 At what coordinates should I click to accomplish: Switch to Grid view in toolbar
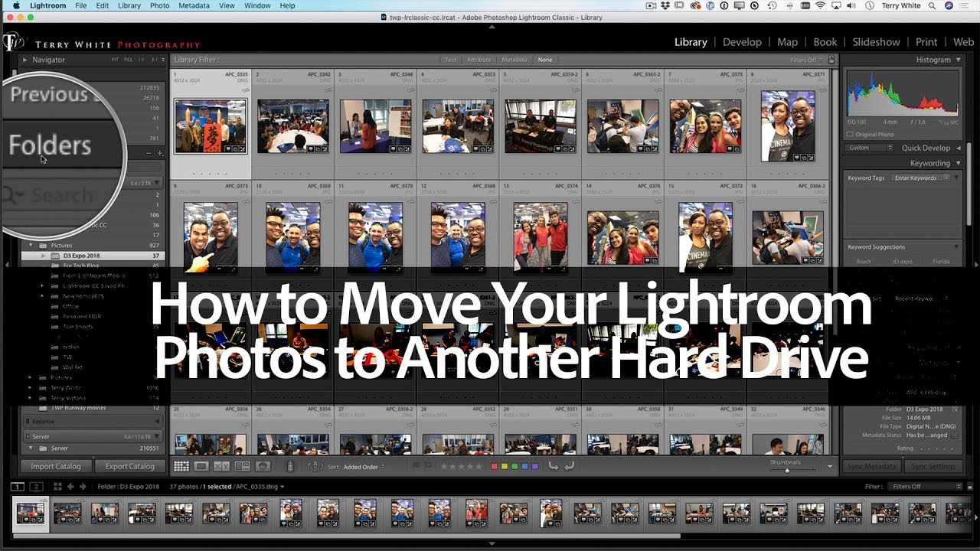[181, 466]
